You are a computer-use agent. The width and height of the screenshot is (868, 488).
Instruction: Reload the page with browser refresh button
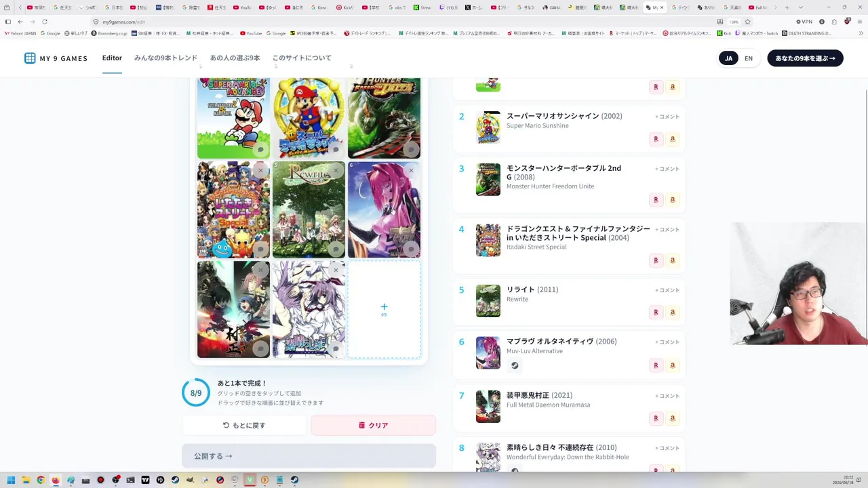point(45,22)
